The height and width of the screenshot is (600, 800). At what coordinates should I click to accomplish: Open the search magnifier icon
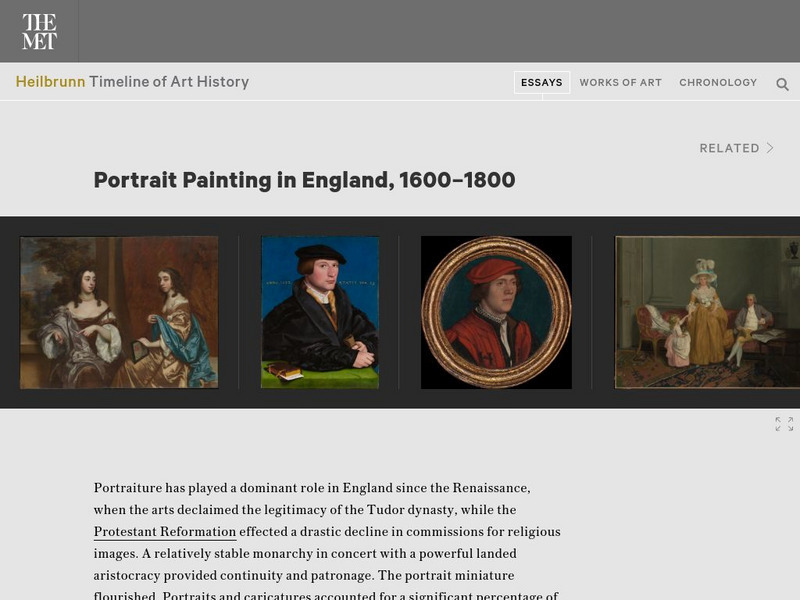tap(782, 84)
